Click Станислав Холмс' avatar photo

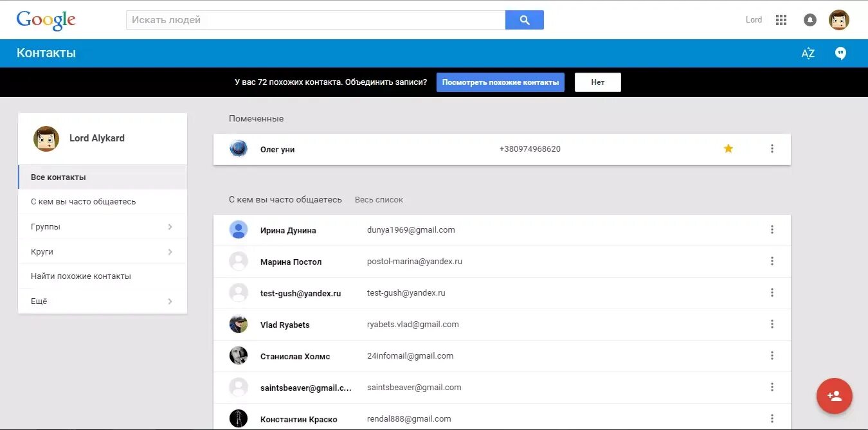click(239, 355)
